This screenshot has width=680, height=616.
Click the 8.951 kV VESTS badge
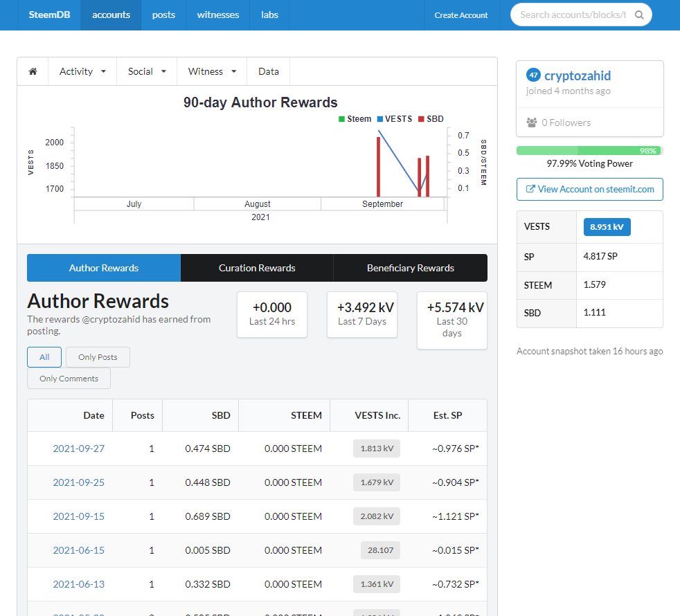(607, 227)
